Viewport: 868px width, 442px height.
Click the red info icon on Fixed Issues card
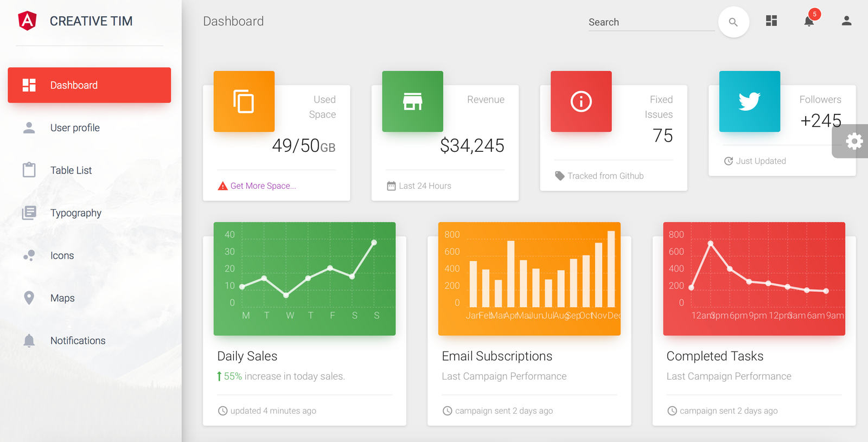pyautogui.click(x=581, y=101)
